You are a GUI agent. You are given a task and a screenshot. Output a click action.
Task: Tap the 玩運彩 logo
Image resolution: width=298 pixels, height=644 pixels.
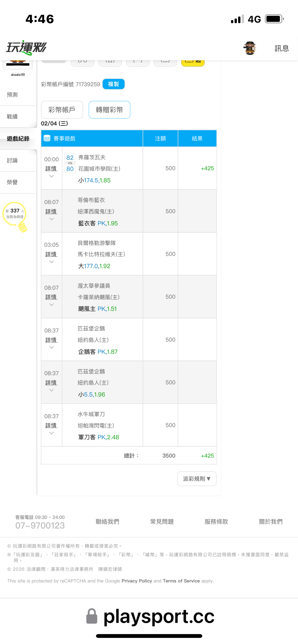pos(26,48)
